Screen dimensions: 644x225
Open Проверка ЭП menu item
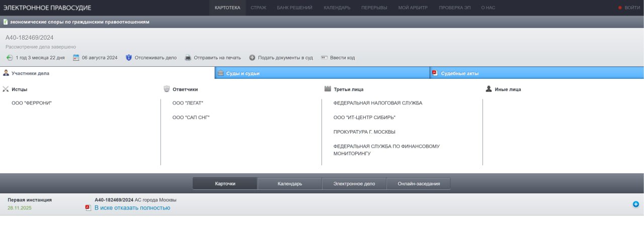[x=454, y=8]
